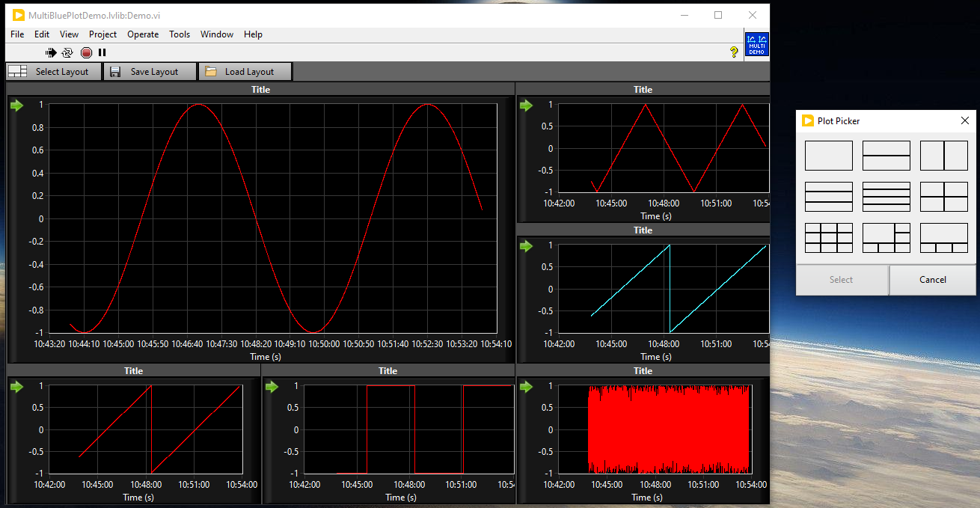This screenshot has width=980, height=508.
Task: Click the Save Layout button
Action: click(150, 71)
